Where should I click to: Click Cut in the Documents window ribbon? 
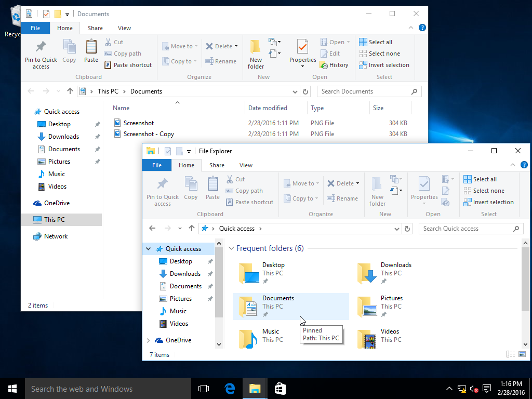[x=114, y=42]
